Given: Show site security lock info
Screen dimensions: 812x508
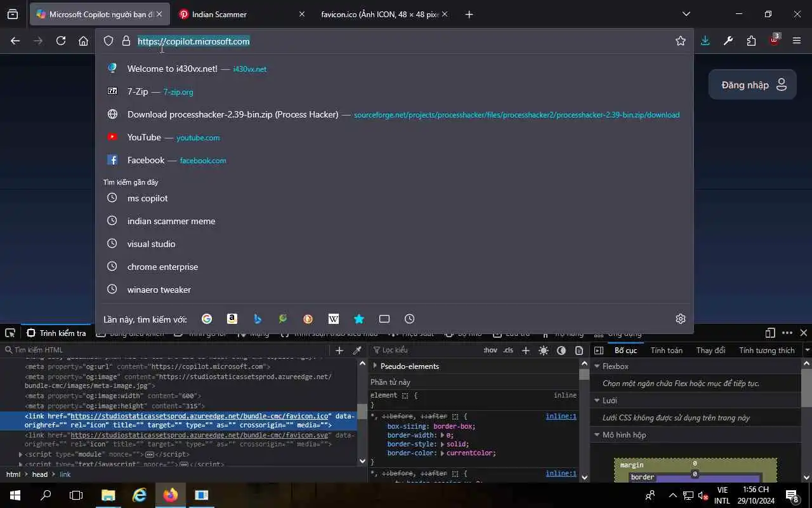Looking at the screenshot, I should (126, 41).
